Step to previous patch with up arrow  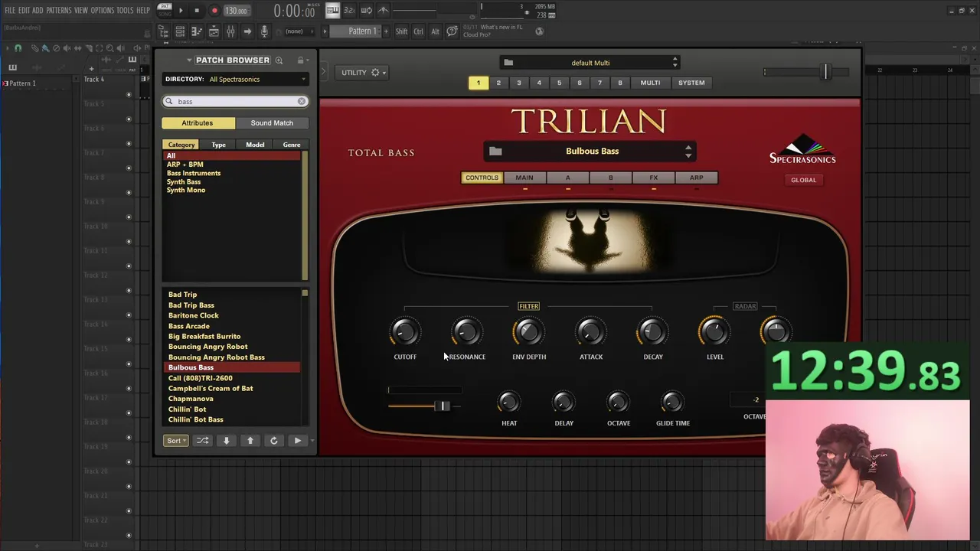click(x=250, y=440)
